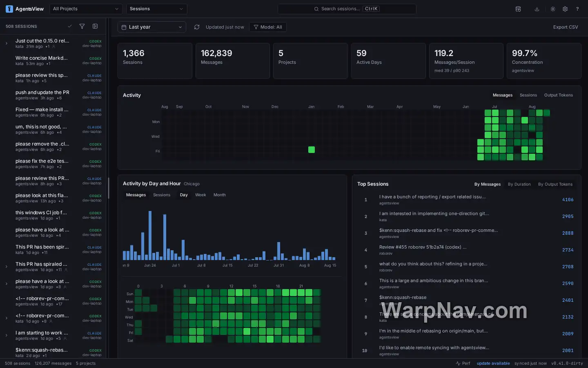Image resolution: width=588 pixels, height=368 pixels.
Task: Open session 'Fixed — make install ...'
Action: pyautogui.click(x=53, y=112)
